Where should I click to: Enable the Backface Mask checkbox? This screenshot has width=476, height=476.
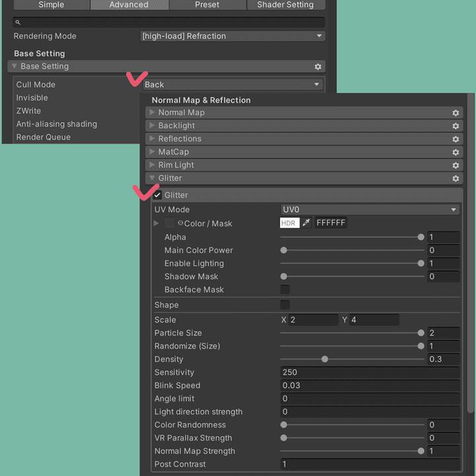tap(285, 290)
